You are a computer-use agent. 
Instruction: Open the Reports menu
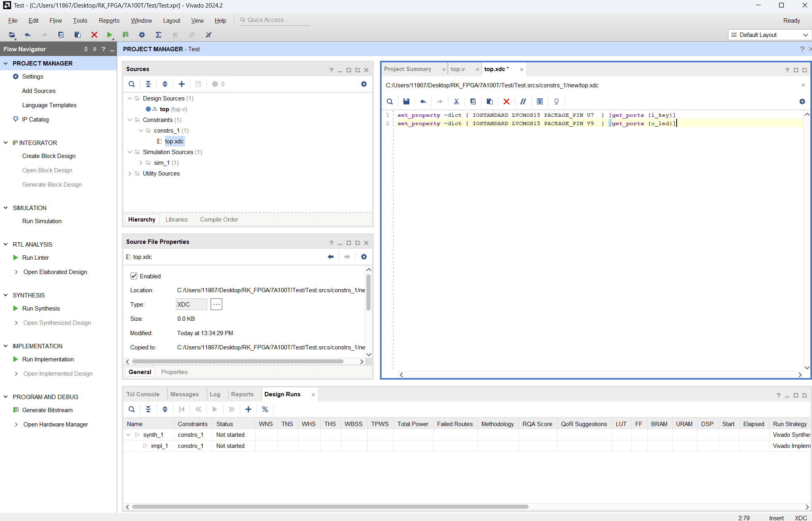point(109,21)
